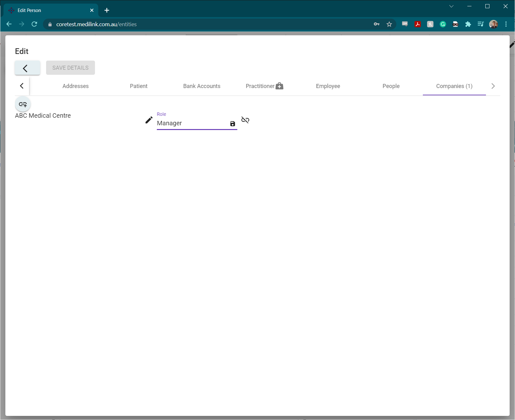Viewport: 515px width, 420px height.
Task: Save the Manager role with disk icon
Action: [233, 124]
